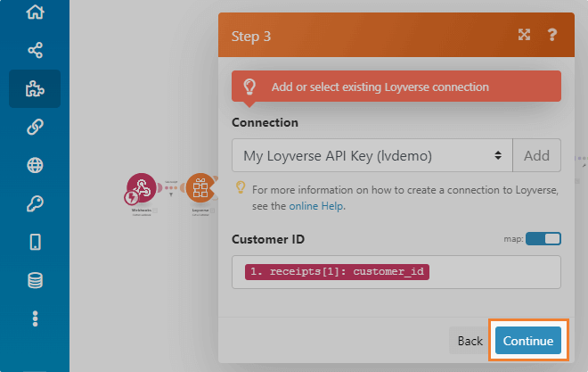Open the Home dashboard in sidebar
Screen dimensions: 588x372
pyautogui.click(x=35, y=12)
